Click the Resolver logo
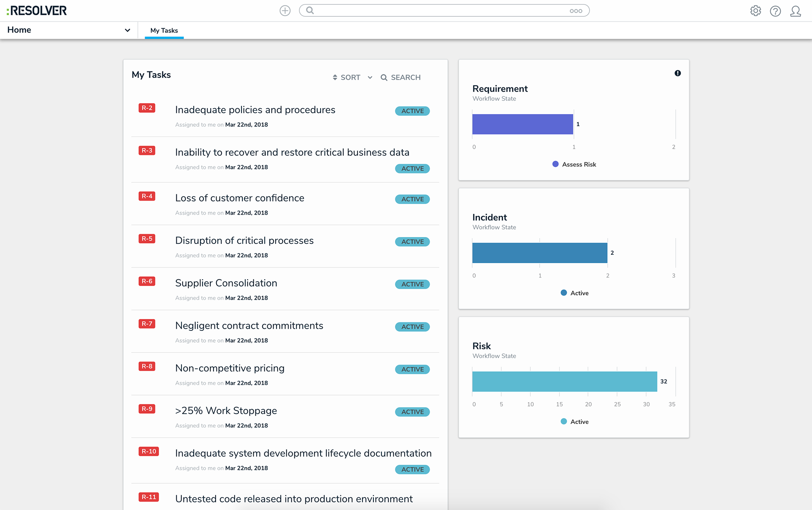812x510 pixels. click(37, 11)
